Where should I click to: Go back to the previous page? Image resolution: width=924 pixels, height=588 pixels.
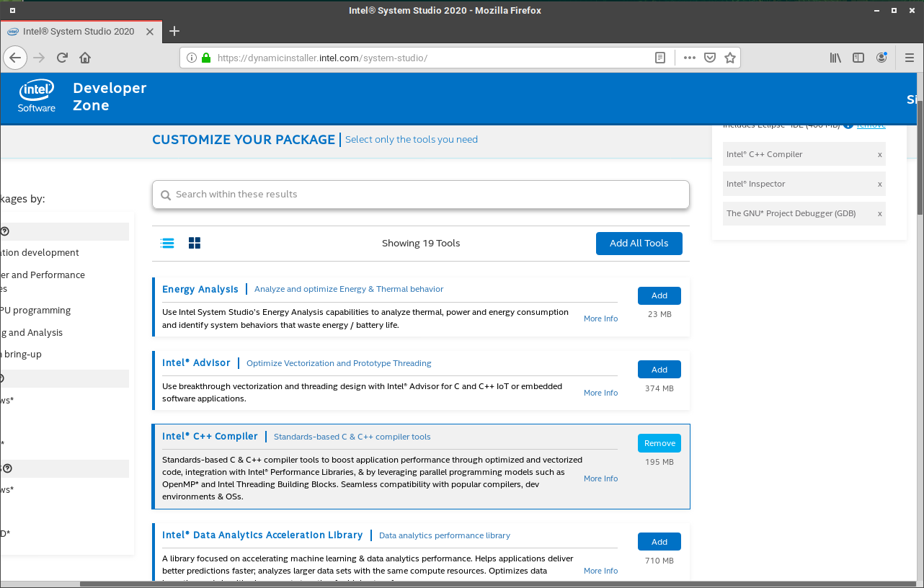point(15,58)
